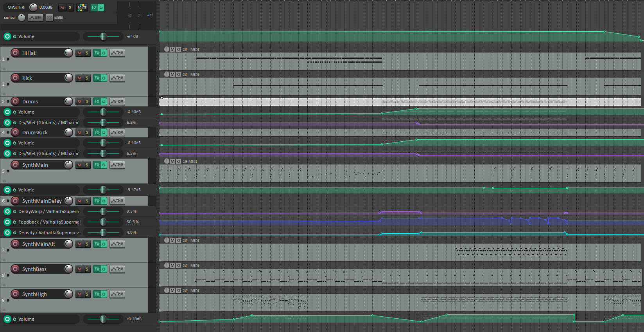Mute the Drums track
The height and width of the screenshot is (332, 644).
click(x=79, y=101)
